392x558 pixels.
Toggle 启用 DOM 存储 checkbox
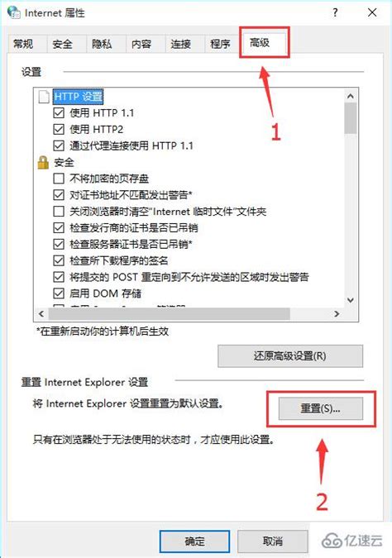pyautogui.click(x=59, y=293)
